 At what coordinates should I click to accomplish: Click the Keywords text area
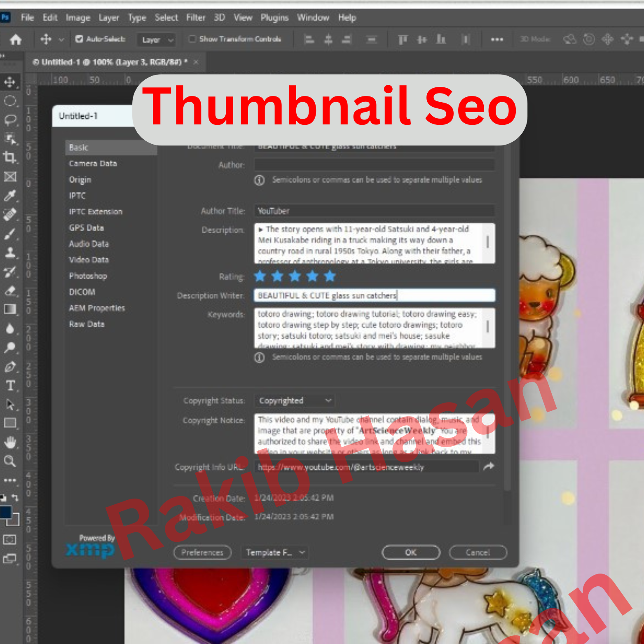pos(375,328)
